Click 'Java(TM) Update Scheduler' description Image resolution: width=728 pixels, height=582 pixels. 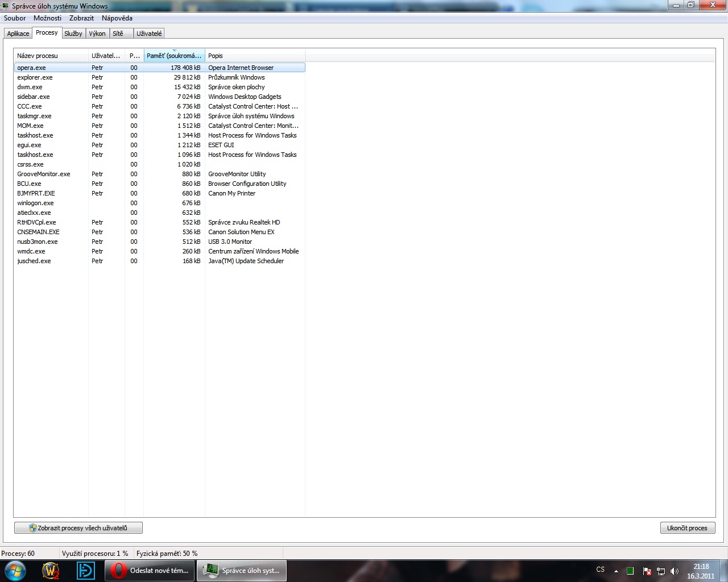(x=246, y=261)
